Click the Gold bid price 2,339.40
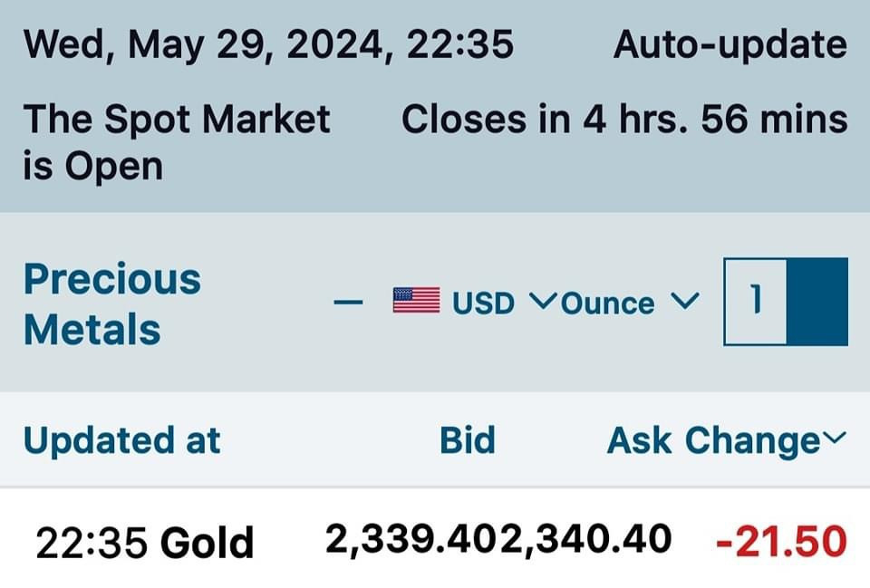Image resolution: width=870 pixels, height=588 pixels. click(411, 540)
